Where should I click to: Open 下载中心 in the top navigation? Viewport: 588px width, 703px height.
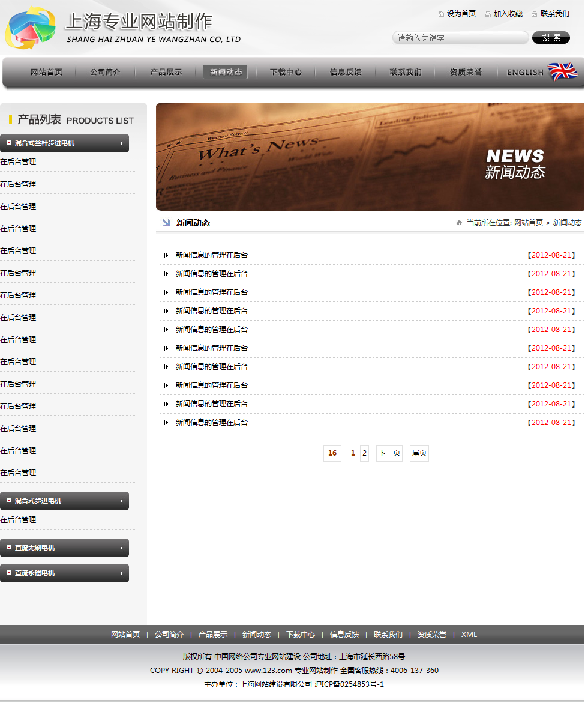click(x=286, y=72)
